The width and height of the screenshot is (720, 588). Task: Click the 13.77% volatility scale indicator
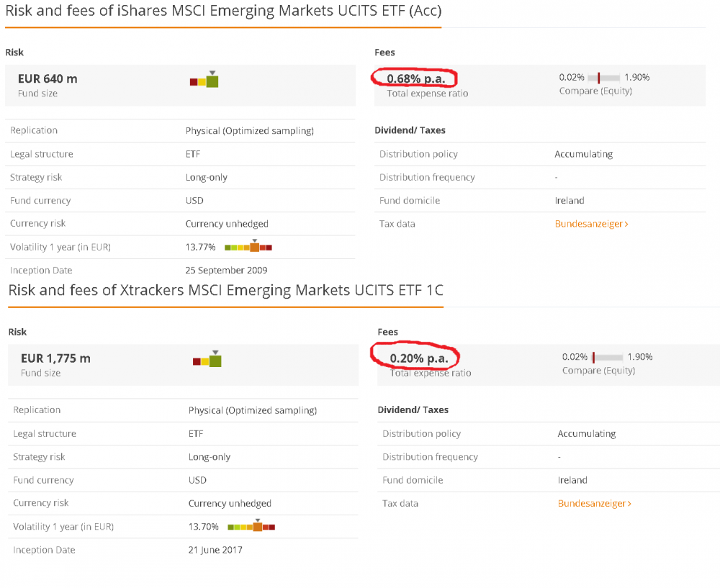248,247
